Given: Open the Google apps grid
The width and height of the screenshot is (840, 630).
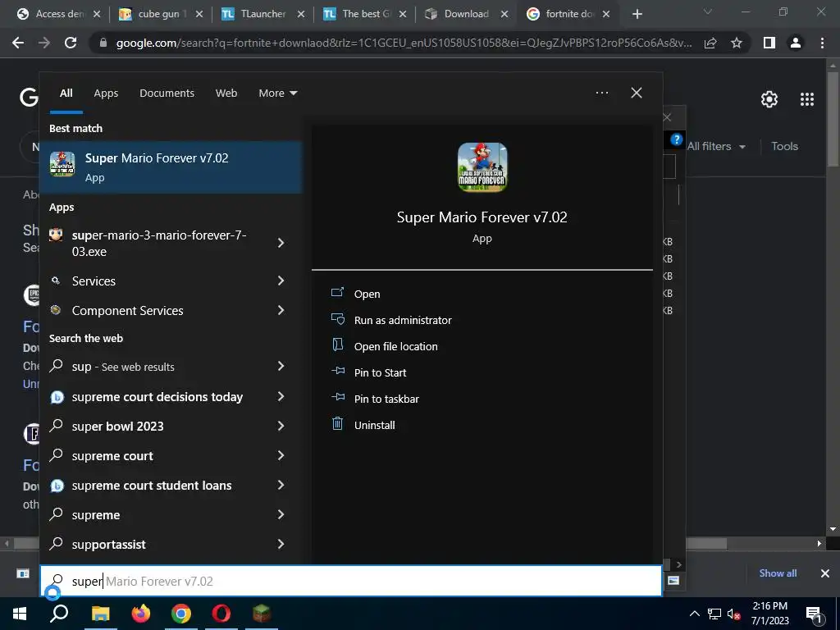Looking at the screenshot, I should pyautogui.click(x=807, y=99).
